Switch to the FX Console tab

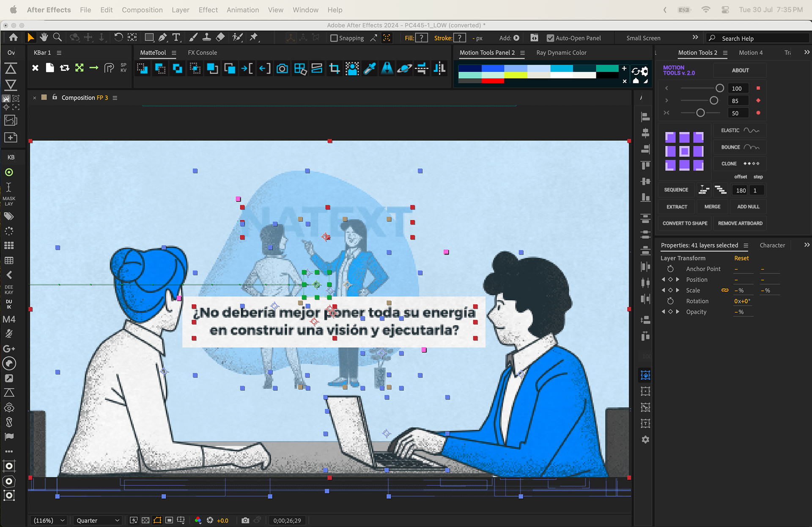click(x=202, y=53)
